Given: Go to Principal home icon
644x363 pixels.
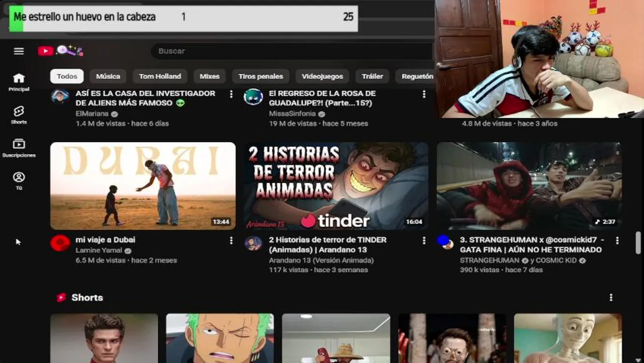Looking at the screenshot, I should click(19, 78).
